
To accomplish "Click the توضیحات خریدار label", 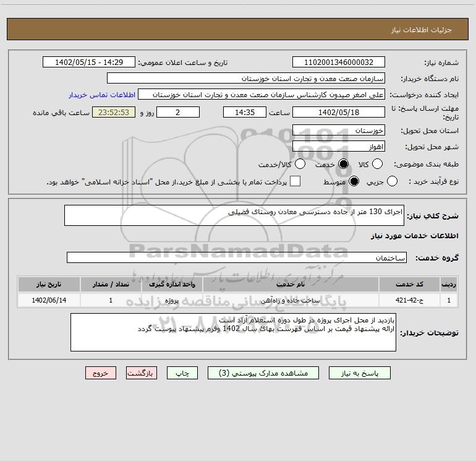I will [x=429, y=333].
